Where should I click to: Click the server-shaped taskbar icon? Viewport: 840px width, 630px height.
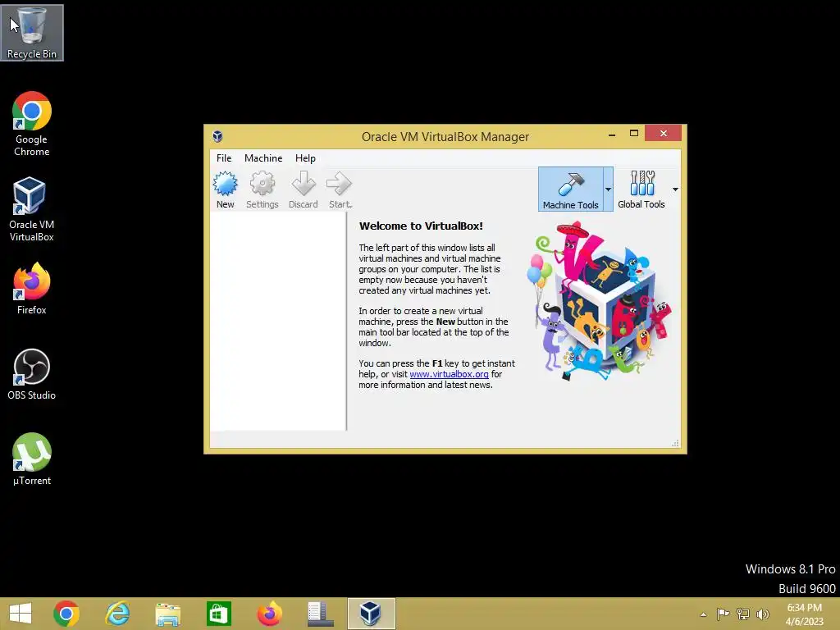pos(321,614)
